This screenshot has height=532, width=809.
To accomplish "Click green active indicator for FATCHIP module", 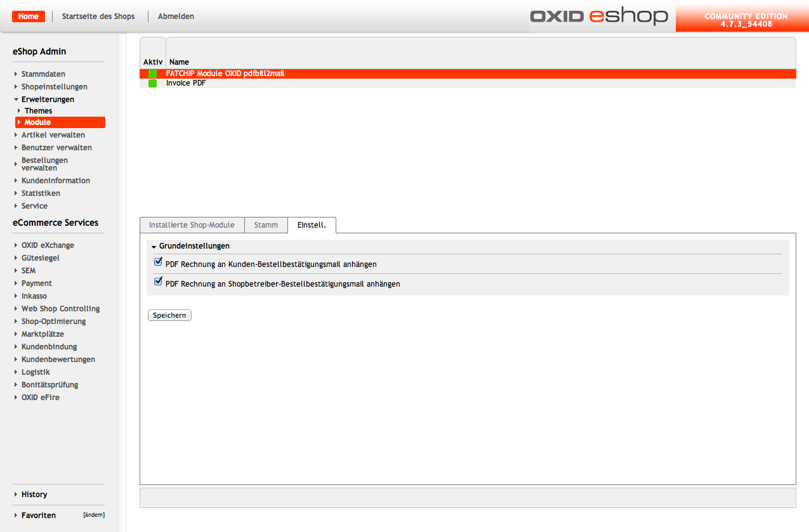I will 152,74.
